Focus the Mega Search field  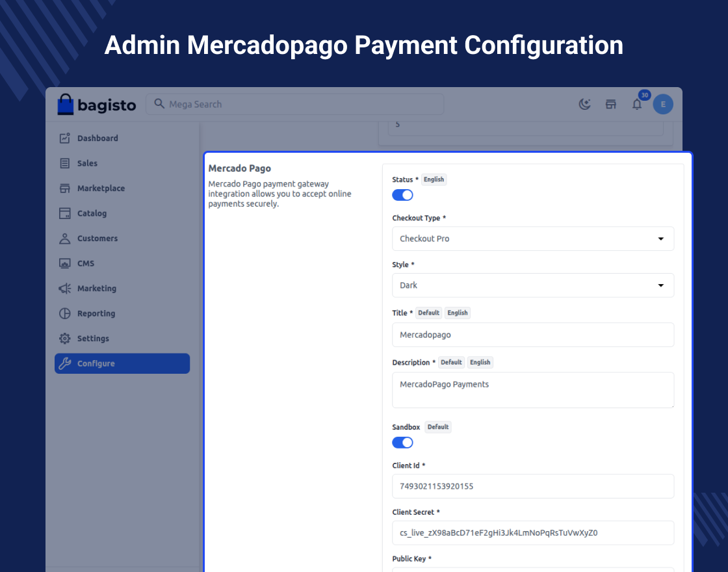(x=295, y=104)
